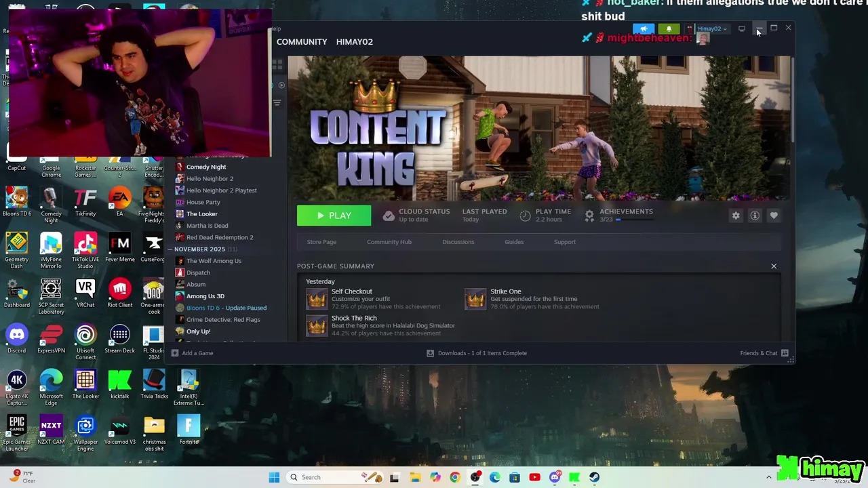Click Add a Game

click(x=193, y=353)
